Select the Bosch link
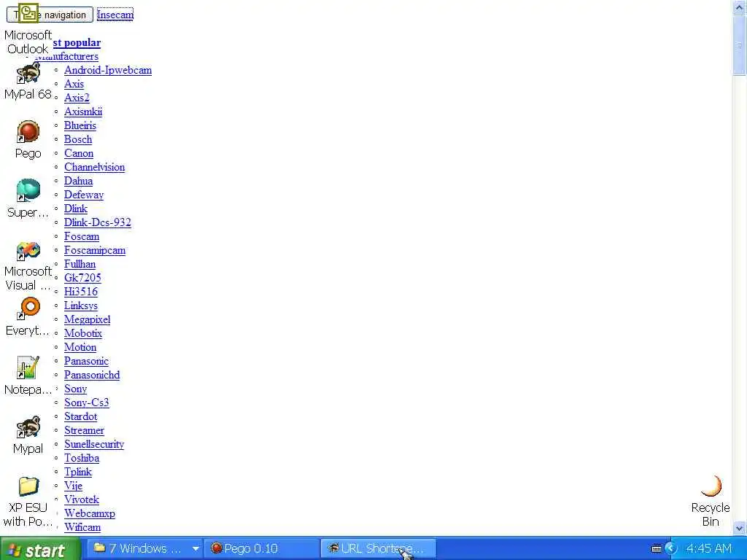747x560 pixels. tap(78, 139)
